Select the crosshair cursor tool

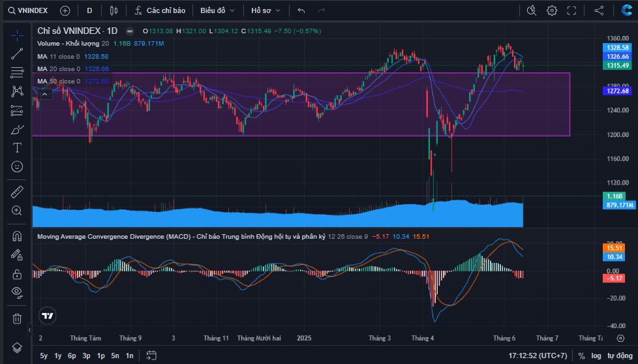[x=17, y=36]
